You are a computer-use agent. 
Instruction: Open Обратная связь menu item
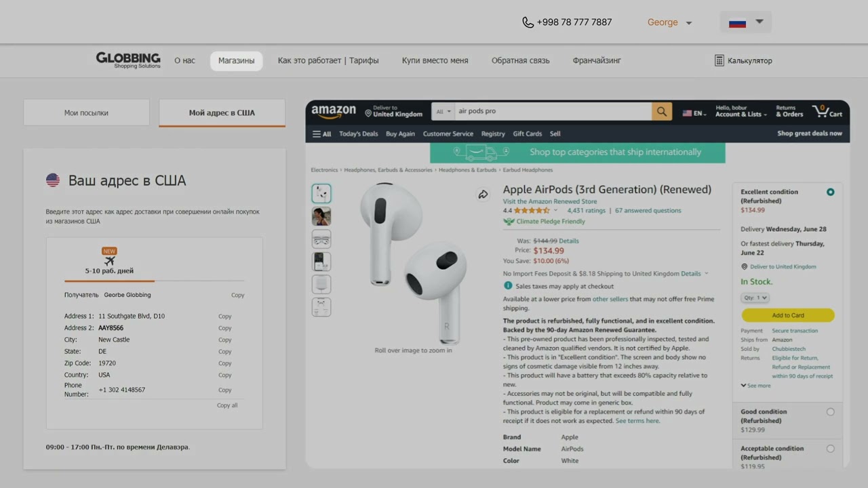(520, 60)
